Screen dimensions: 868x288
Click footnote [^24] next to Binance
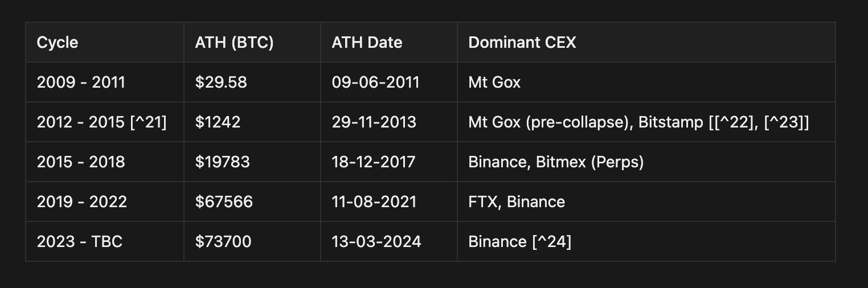point(552,242)
